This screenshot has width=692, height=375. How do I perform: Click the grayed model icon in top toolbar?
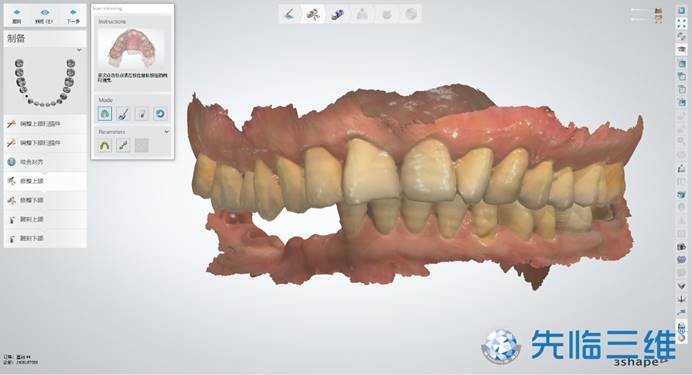[362, 15]
